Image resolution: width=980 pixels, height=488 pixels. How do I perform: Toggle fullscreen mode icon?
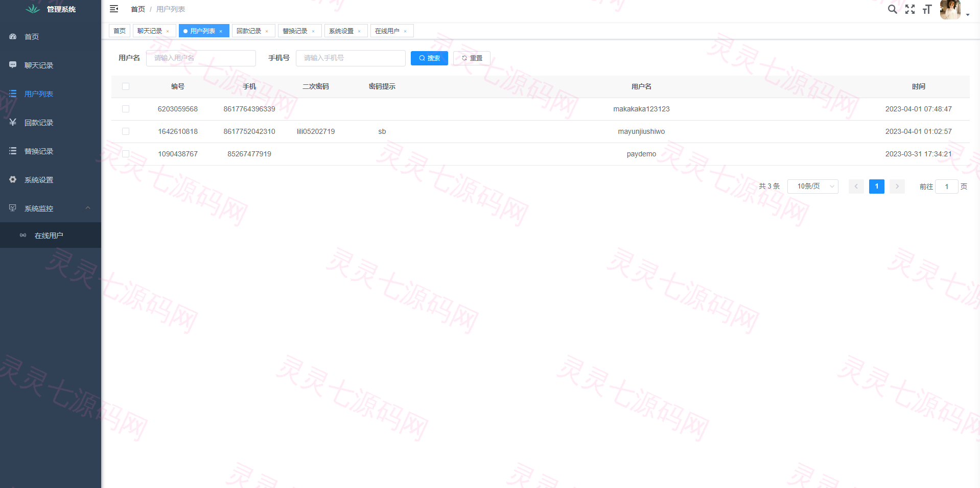point(910,9)
